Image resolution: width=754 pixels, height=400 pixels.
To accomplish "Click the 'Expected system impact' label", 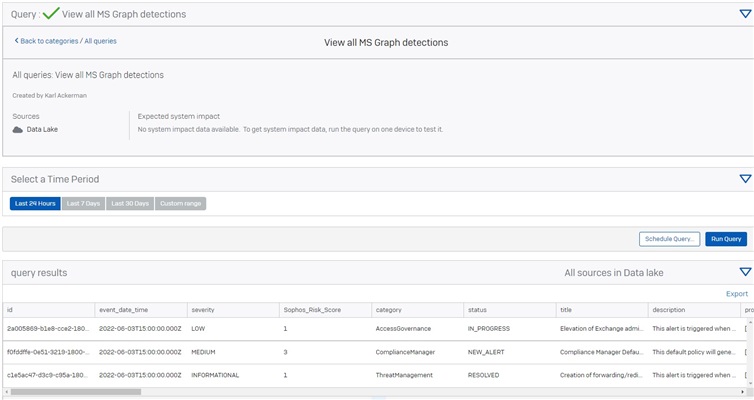I will [179, 116].
